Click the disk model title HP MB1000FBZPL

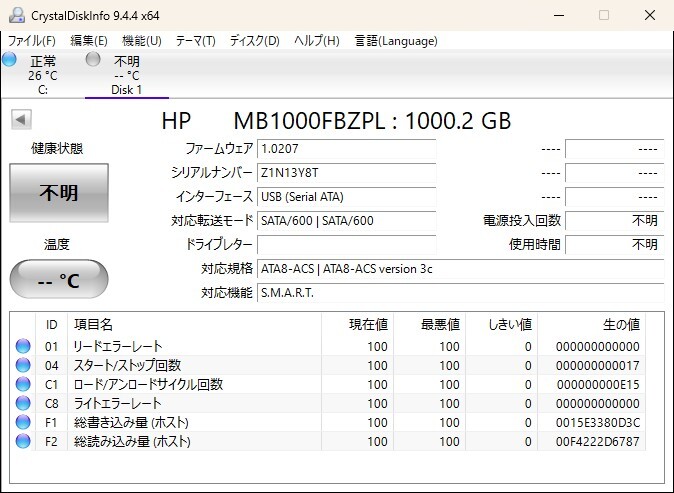tap(336, 121)
